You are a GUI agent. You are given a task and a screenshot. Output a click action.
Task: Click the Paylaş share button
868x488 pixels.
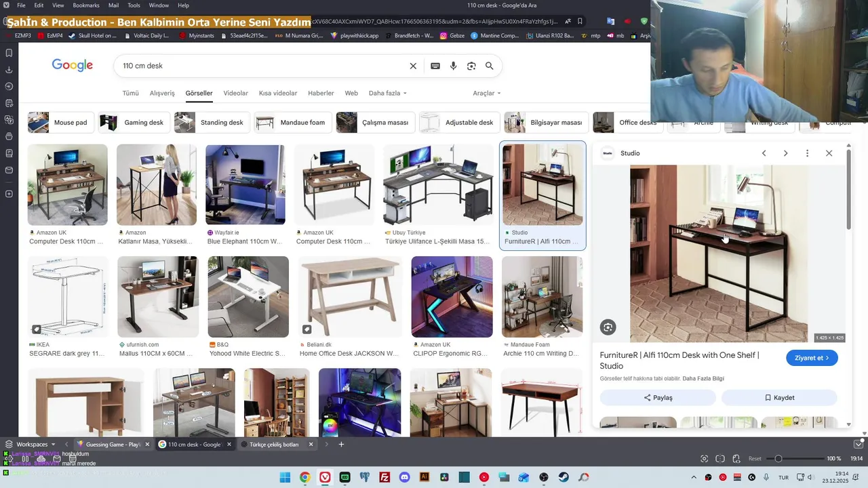[658, 398]
